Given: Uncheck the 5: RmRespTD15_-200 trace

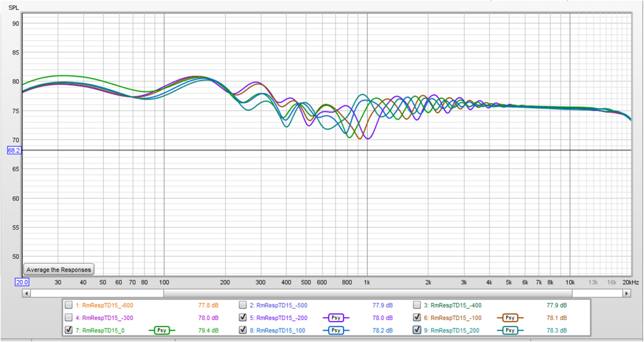Looking at the screenshot, I should click(x=243, y=317).
